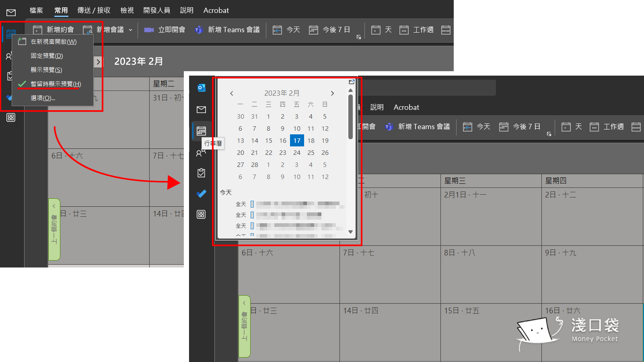Select 固定預覽 in the context menu
Image resolution: width=644 pixels, height=362 pixels.
[47, 56]
